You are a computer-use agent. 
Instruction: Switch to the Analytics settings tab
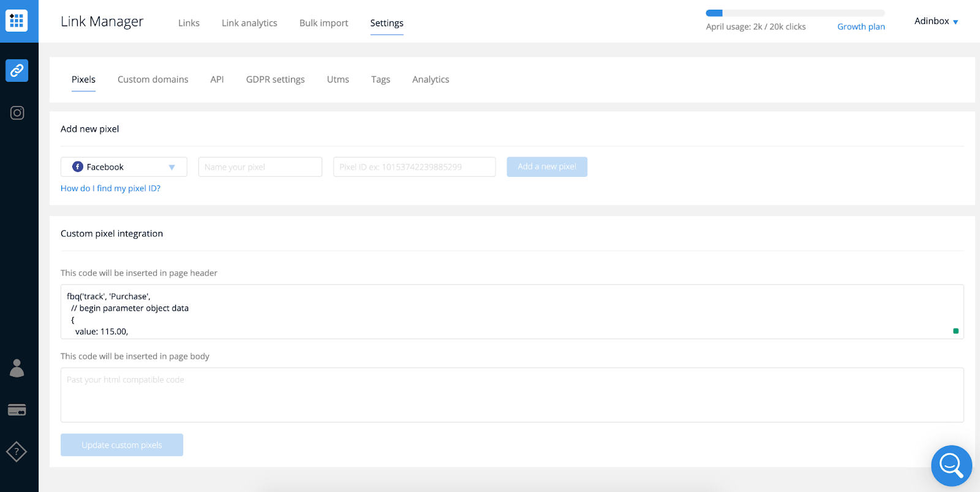click(x=431, y=80)
